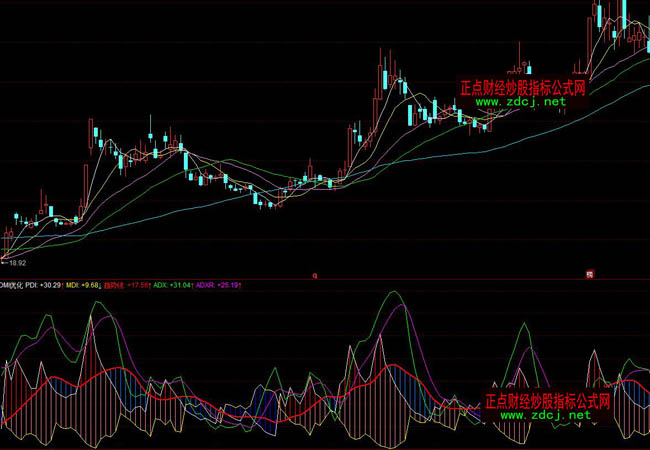Select the ADX +31.04 indicator value

(x=179, y=285)
